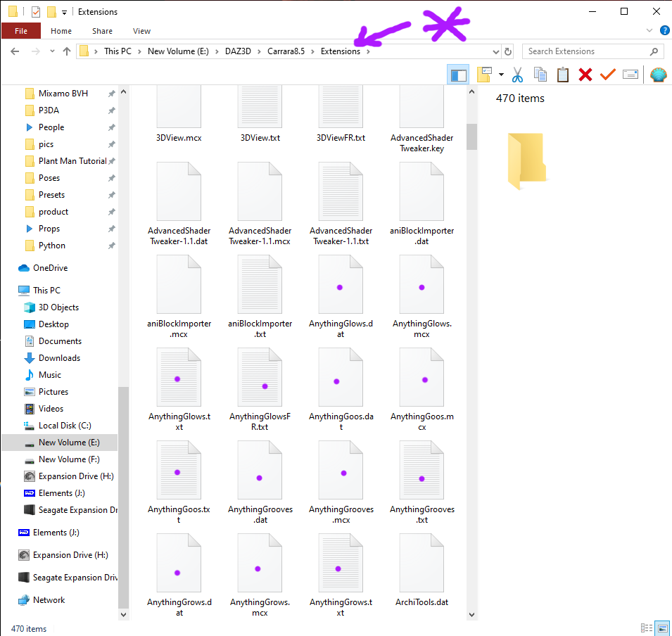The width and height of the screenshot is (672, 636).
Task: Click the scissors Cut icon
Action: click(x=517, y=75)
